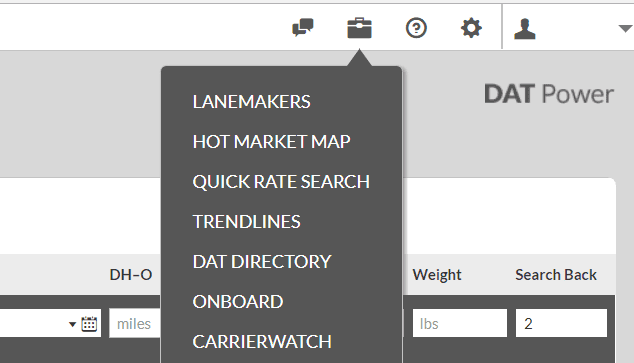Expand the user account dropdown arrow
The image size is (634, 363).
coord(626,29)
